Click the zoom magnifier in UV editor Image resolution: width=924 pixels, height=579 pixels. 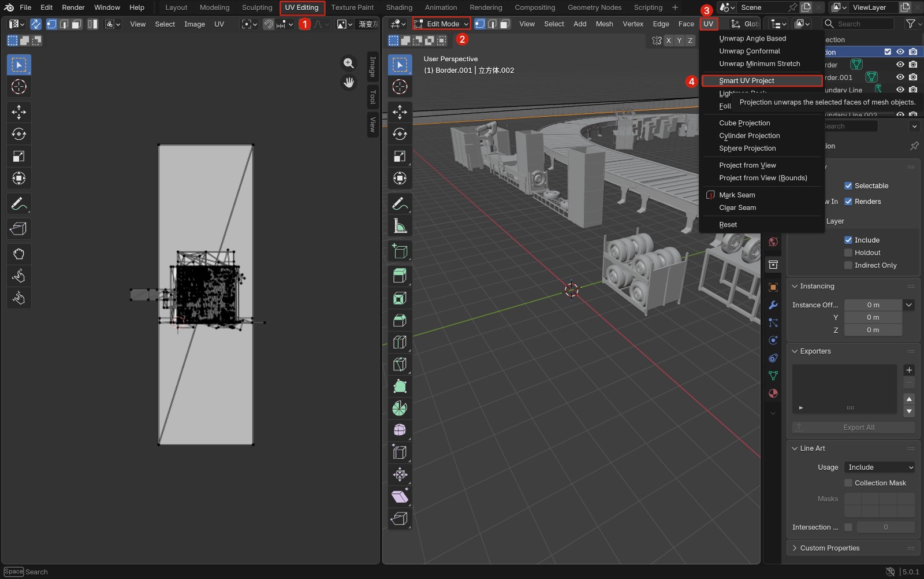point(349,63)
